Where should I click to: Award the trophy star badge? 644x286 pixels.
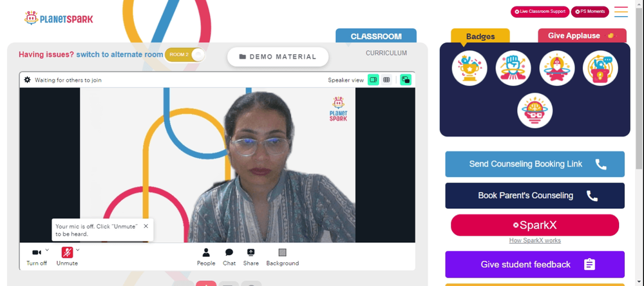coord(469,68)
